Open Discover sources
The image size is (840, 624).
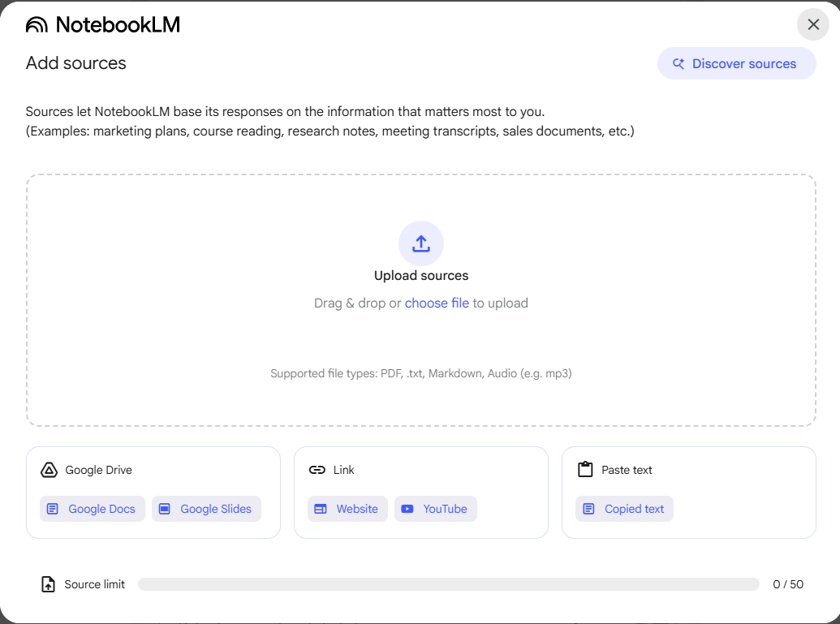pyautogui.click(x=737, y=64)
